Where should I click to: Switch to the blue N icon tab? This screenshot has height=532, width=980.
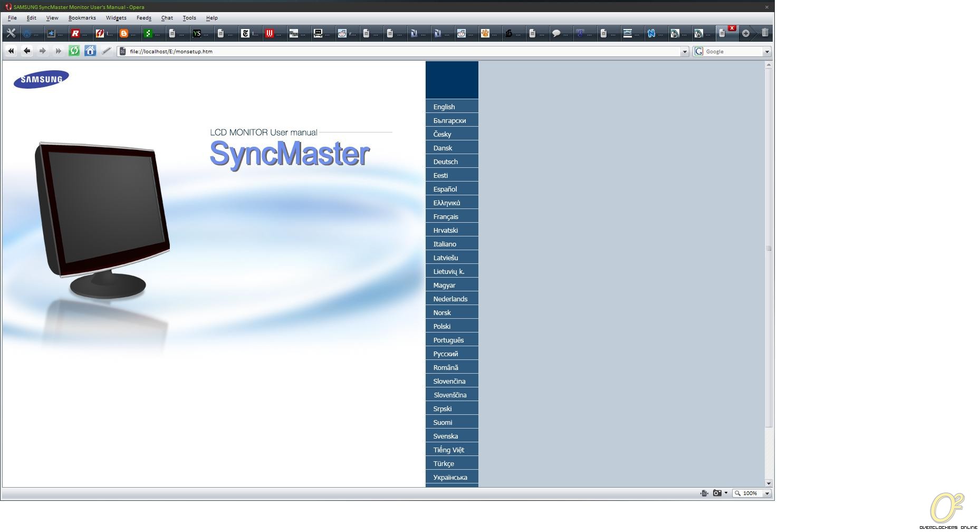click(x=656, y=33)
